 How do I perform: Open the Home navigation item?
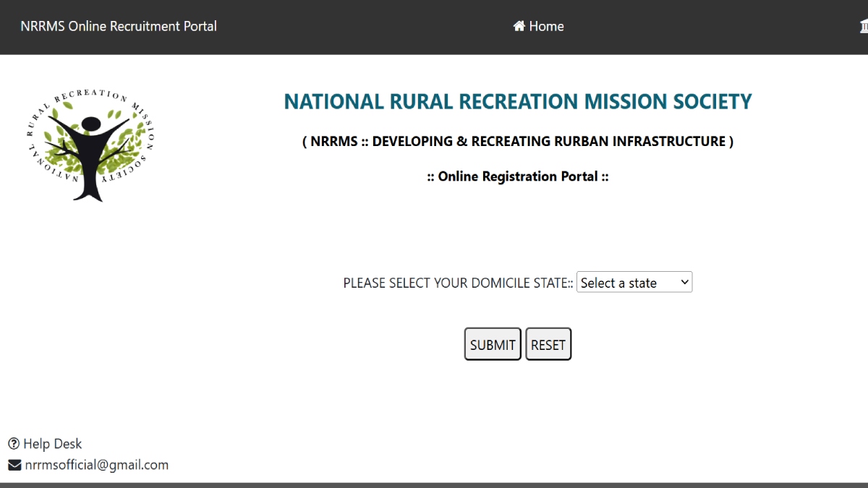(x=538, y=26)
